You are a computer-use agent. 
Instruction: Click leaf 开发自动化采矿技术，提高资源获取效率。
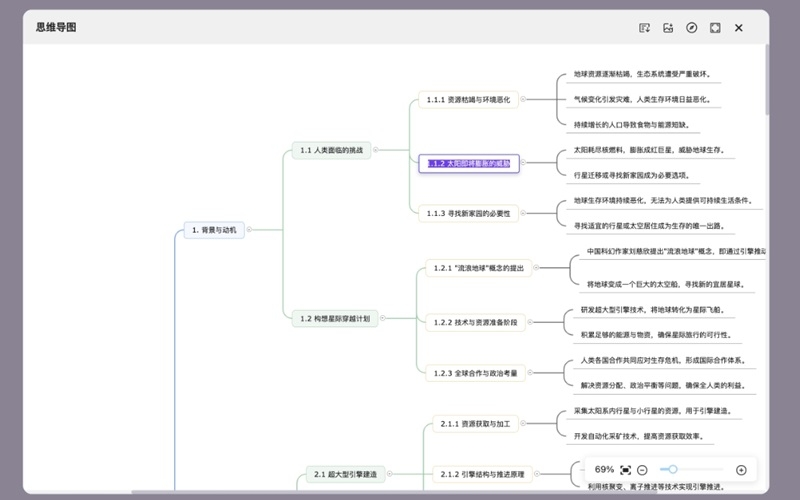tap(640, 436)
